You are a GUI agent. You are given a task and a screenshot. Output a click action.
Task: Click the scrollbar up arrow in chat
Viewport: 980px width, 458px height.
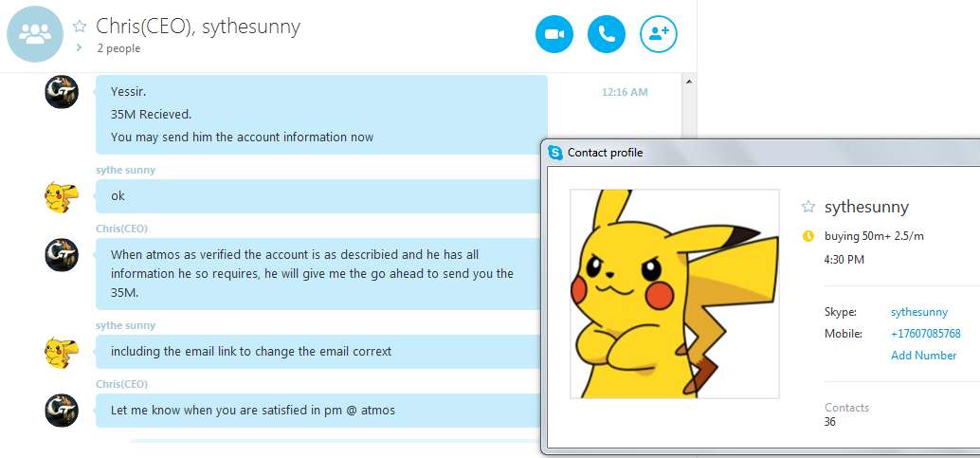coord(689,82)
